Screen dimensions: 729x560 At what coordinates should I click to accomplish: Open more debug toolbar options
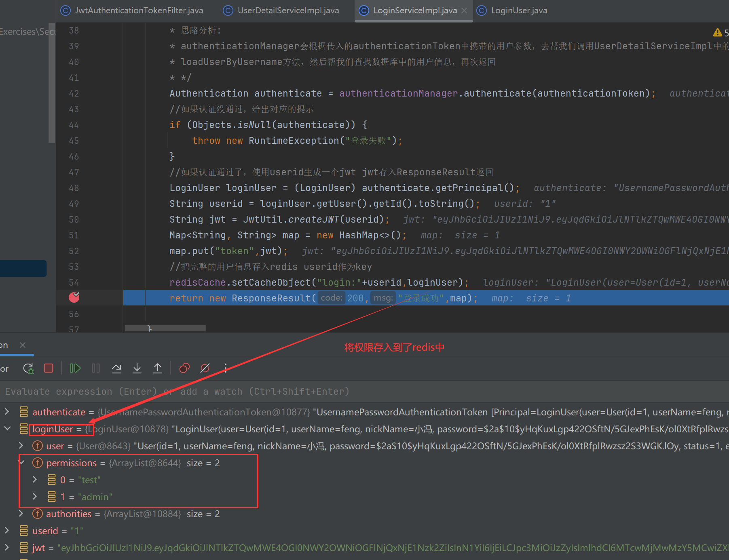[226, 368]
